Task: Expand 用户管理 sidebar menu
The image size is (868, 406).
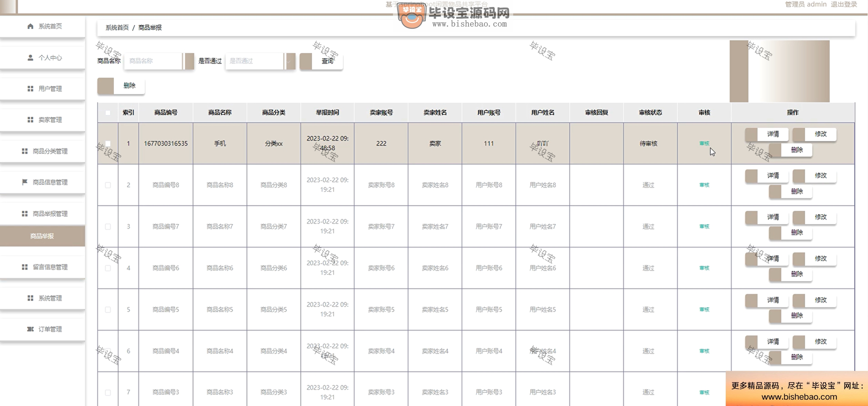Action: click(42, 88)
